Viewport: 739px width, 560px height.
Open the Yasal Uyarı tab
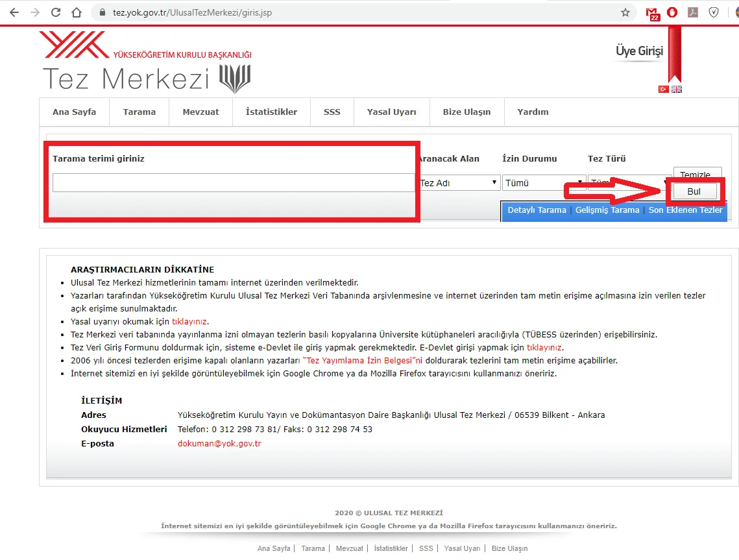pos(392,112)
